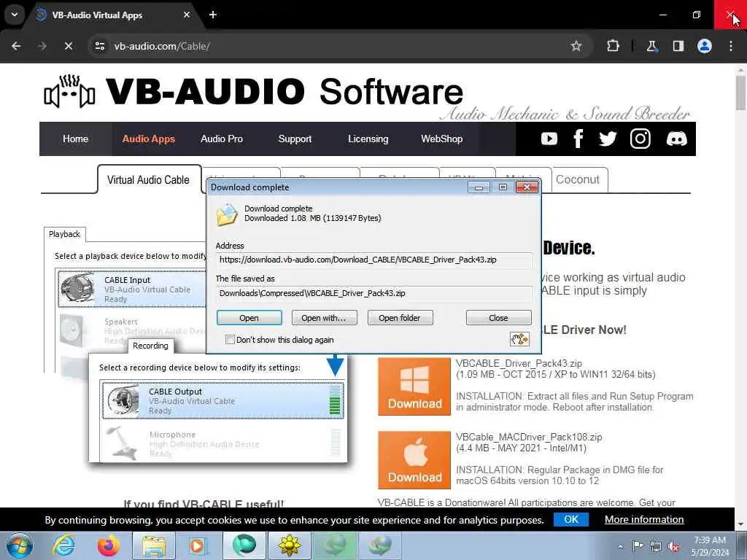Open Action Center flag tray icon
This screenshot has width=747, height=560.
coord(638,547)
